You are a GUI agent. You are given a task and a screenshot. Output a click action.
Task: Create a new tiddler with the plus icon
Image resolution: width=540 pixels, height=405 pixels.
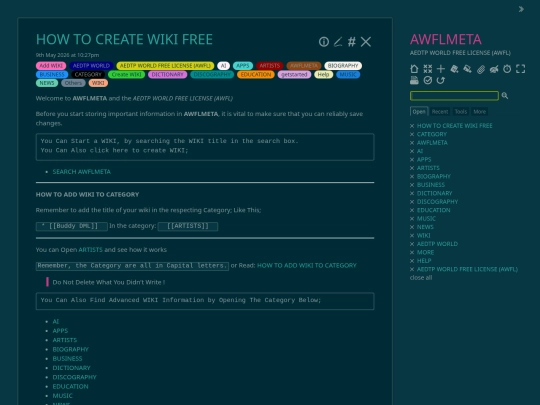pyautogui.click(x=441, y=69)
